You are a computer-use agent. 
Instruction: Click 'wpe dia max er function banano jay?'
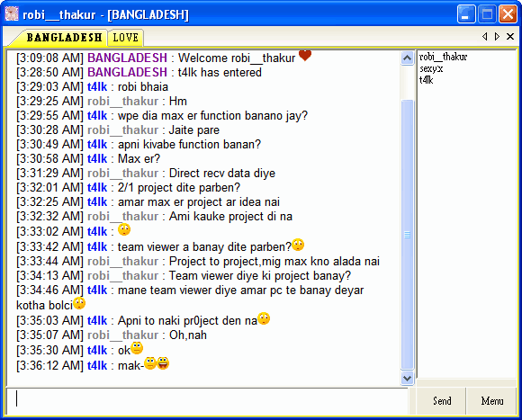tap(212, 116)
